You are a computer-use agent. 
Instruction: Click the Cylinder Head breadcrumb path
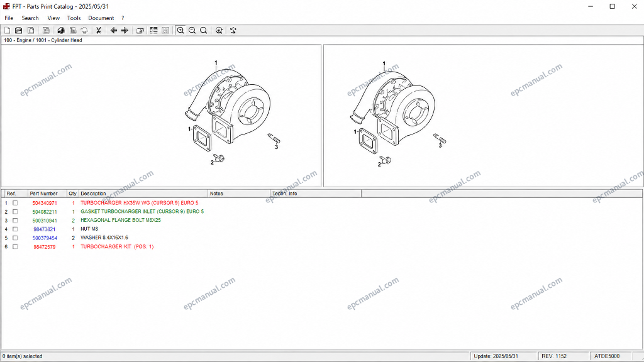tap(43, 40)
